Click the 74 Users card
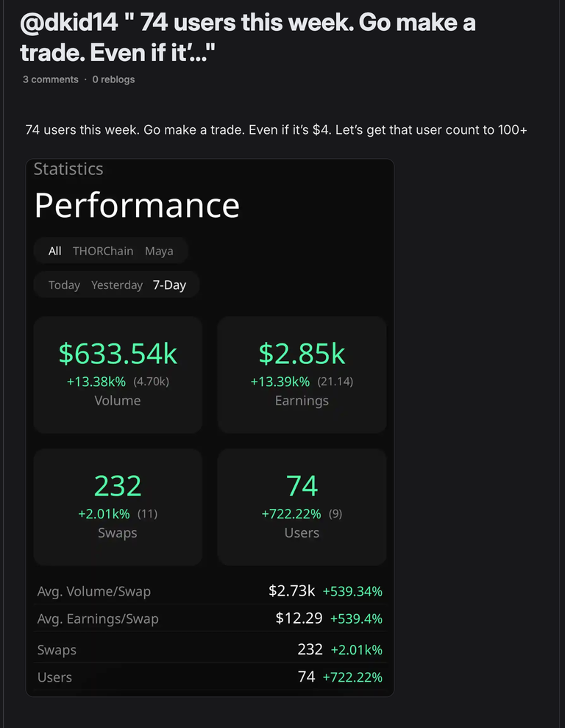This screenshot has width=565, height=728. tap(302, 506)
